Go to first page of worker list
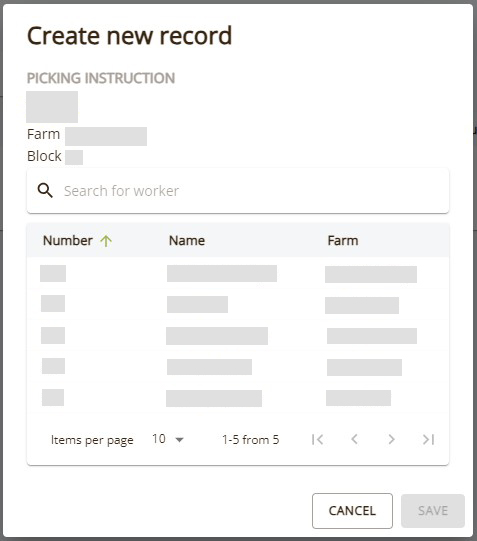 coord(317,439)
